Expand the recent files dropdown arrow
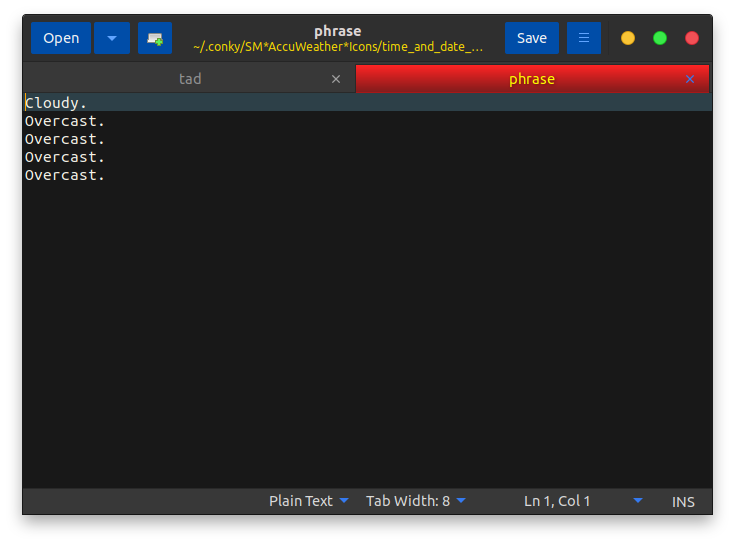The image size is (735, 545). tap(112, 38)
